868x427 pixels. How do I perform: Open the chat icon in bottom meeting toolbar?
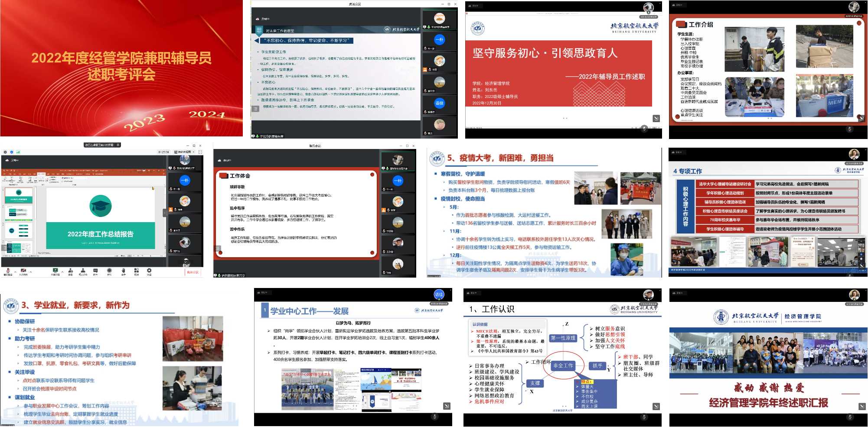(95, 271)
